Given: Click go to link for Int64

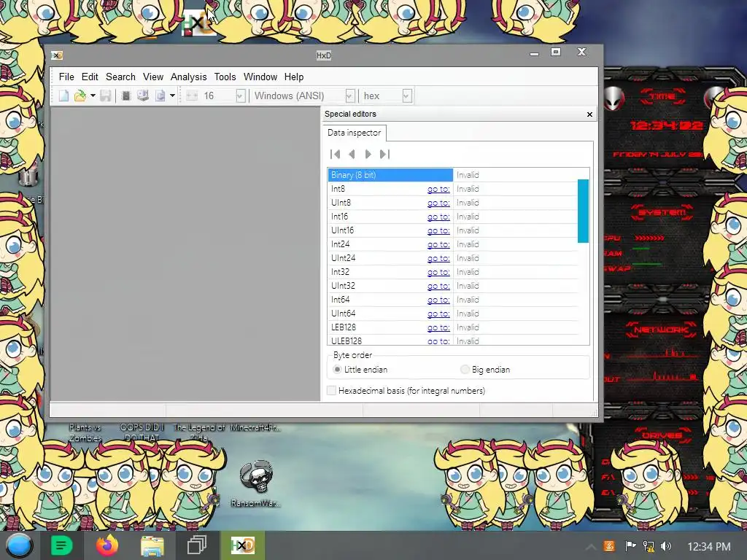Looking at the screenshot, I should (438, 300).
